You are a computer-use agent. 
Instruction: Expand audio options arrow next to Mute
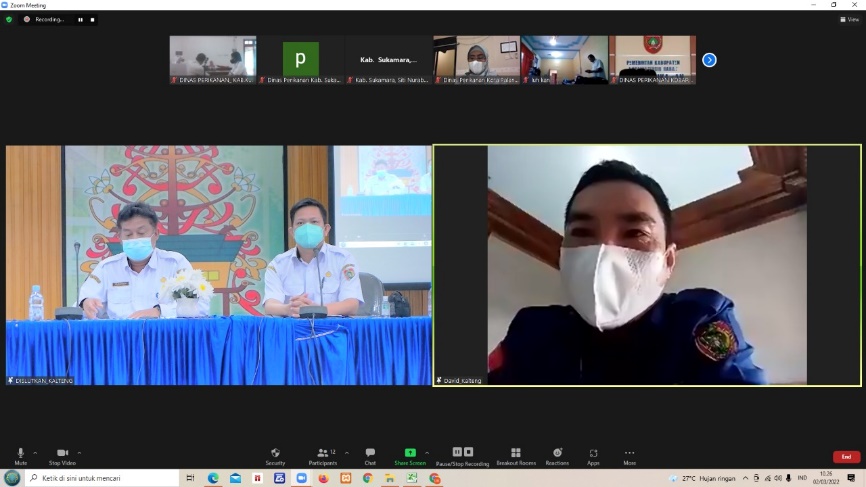point(35,452)
